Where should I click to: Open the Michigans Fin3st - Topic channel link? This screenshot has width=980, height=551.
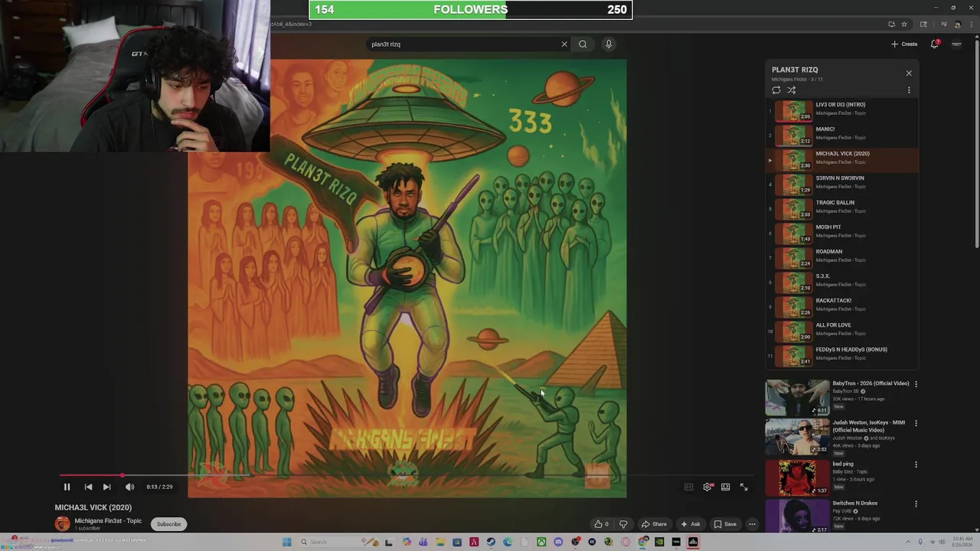point(108,521)
